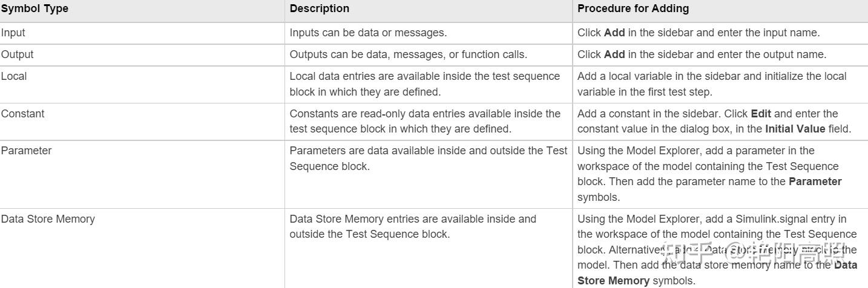The height and width of the screenshot is (288, 868).
Task: Click the Procedure for Adding column header
Action: [x=633, y=8]
